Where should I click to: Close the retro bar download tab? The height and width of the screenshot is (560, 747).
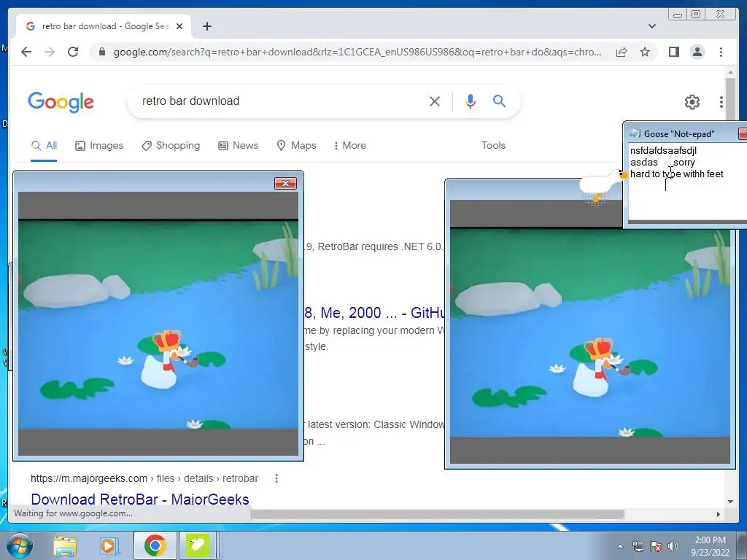coord(179,26)
